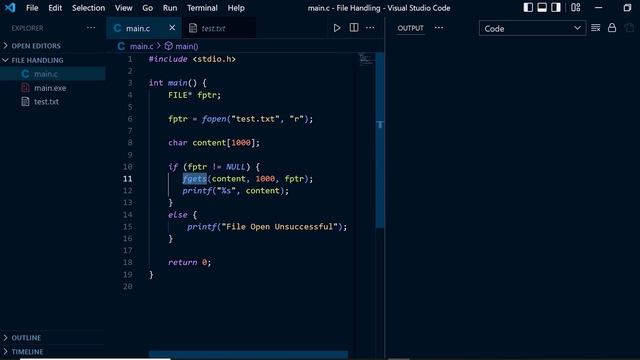Open the Edit menu
Screen dimensions: 640x360
tap(55, 8)
